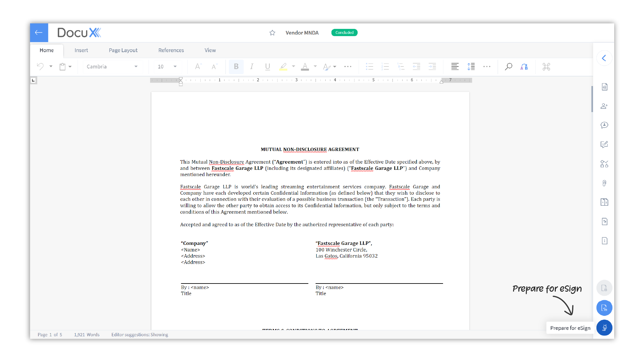This screenshot has width=644, height=362.
Task: Click the right indent marker on the ruler
Action: tap(441, 81)
